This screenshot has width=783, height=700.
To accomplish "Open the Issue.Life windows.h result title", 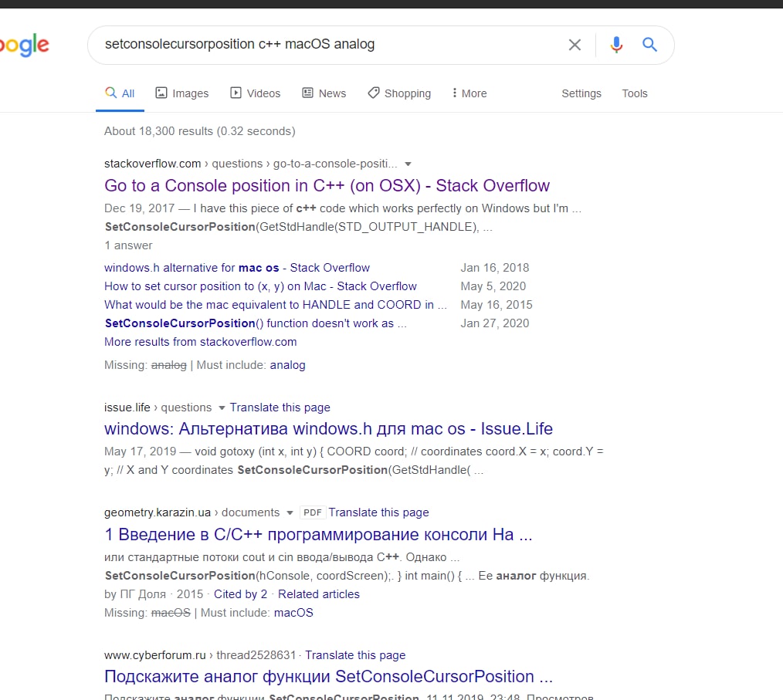I will [x=328, y=428].
